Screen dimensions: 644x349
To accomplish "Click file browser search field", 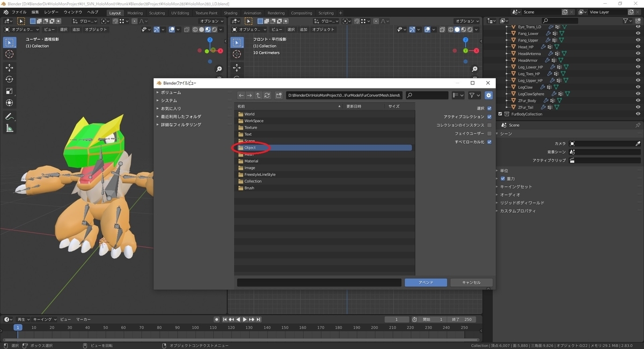I will 427,95.
